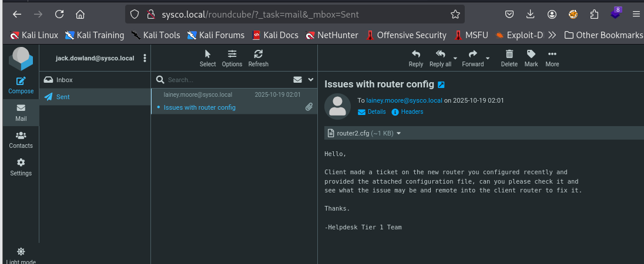This screenshot has width=644, height=264.
Task: Click Reply all
Action: tap(440, 58)
